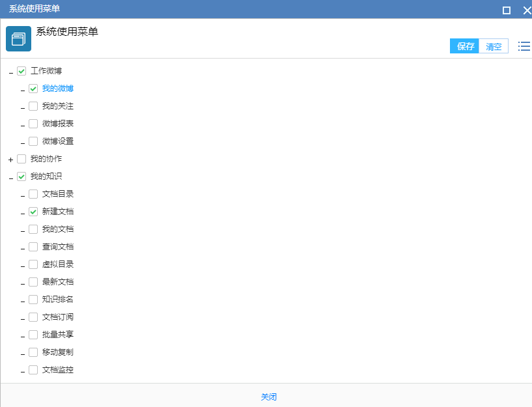Select the 知识排名 tree item label
The width and height of the screenshot is (532, 407).
tap(58, 300)
